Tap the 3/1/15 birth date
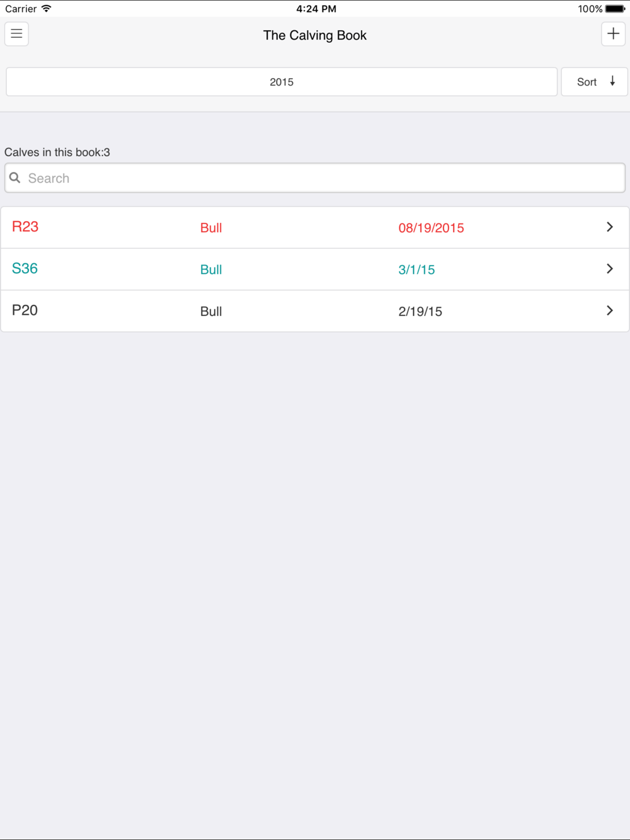The image size is (630, 840). pyautogui.click(x=417, y=270)
